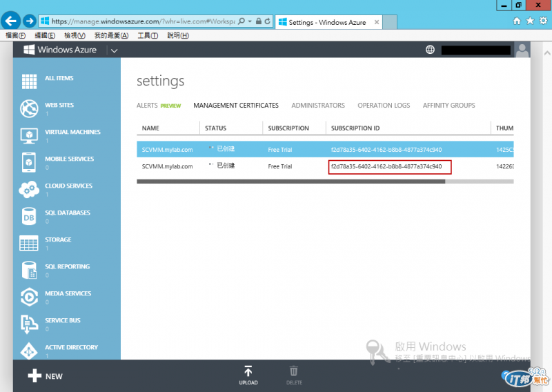Click the Virtual Machines label in the sidebar
The image size is (552, 392).
tap(72, 132)
